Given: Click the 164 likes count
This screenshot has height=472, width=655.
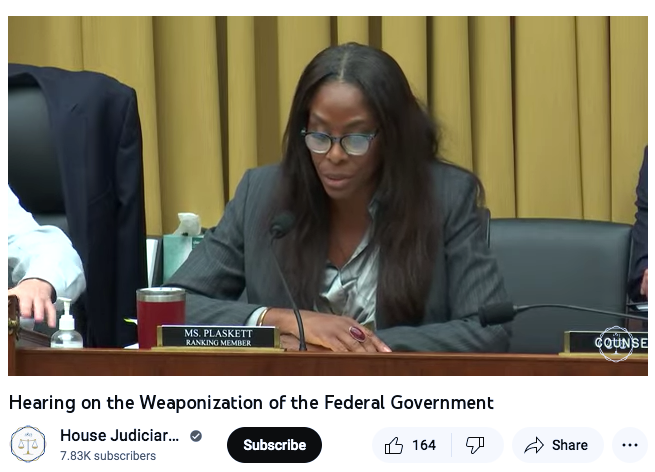Looking at the screenshot, I should 424,445.
